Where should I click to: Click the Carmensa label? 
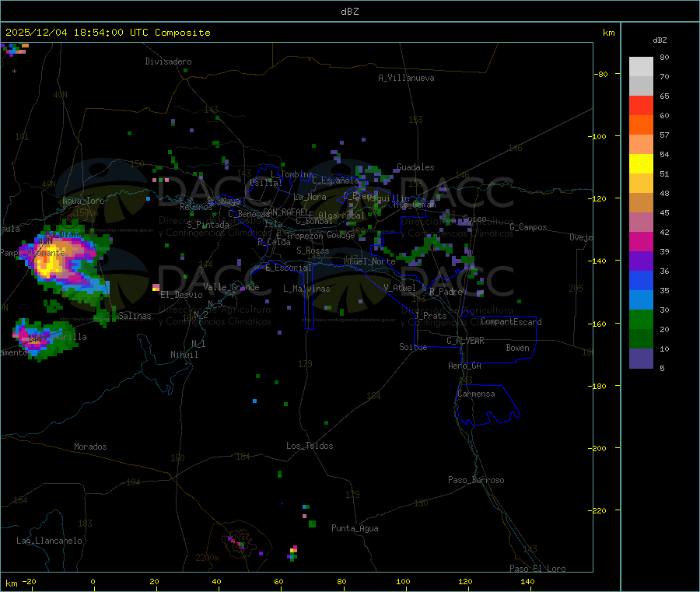click(476, 394)
